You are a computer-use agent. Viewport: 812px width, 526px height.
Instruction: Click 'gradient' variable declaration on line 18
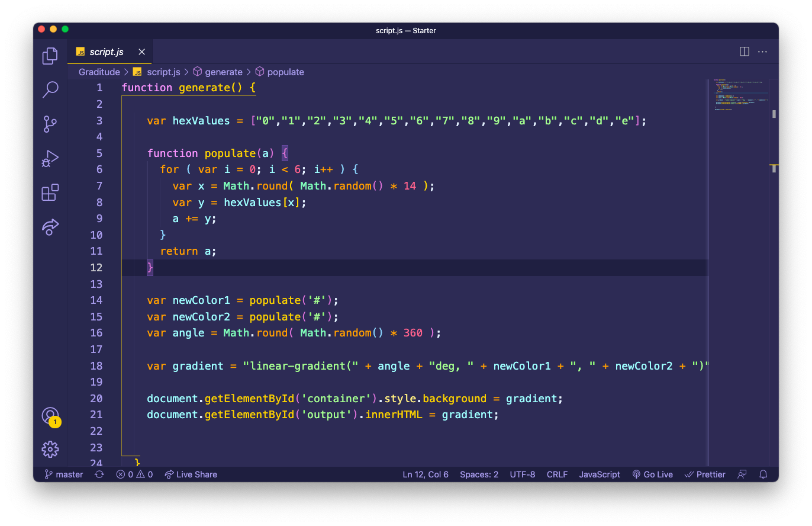click(x=198, y=366)
